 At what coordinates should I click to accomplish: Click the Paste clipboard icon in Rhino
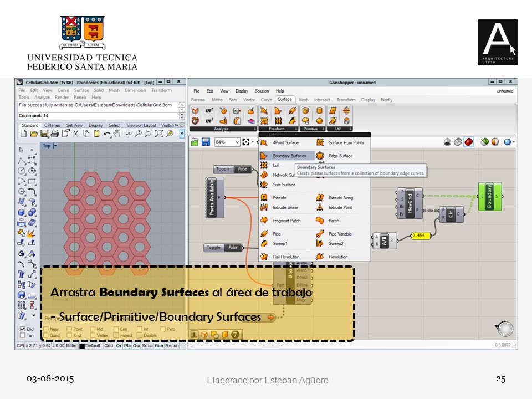pos(96,134)
